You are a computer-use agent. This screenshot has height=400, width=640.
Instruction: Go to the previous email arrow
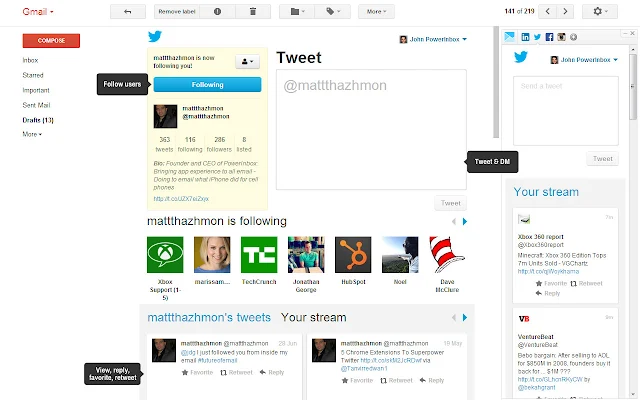(547, 11)
